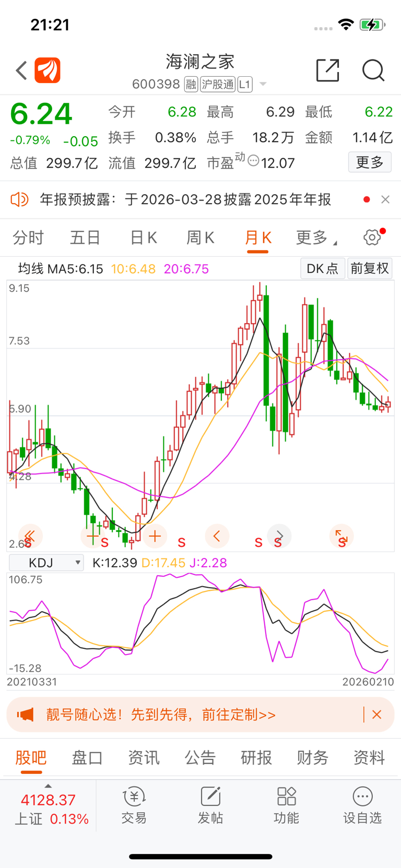Open the 财务 tab
The width and height of the screenshot is (401, 868).
pyautogui.click(x=313, y=757)
